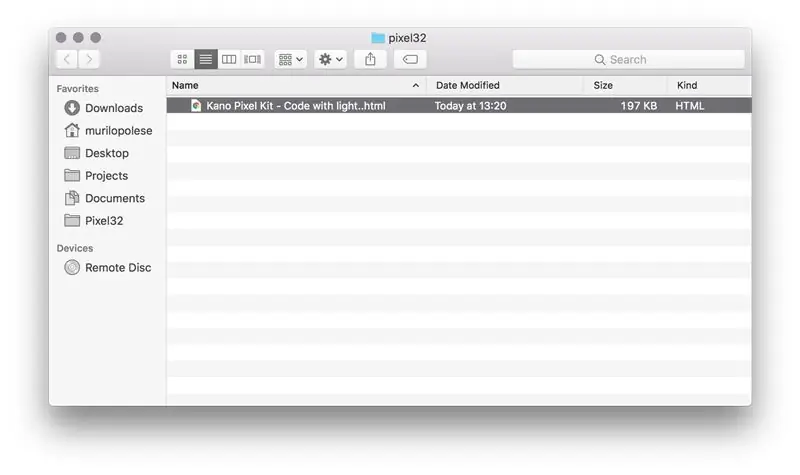Minimize the Finder window
800x475 pixels.
[78, 37]
